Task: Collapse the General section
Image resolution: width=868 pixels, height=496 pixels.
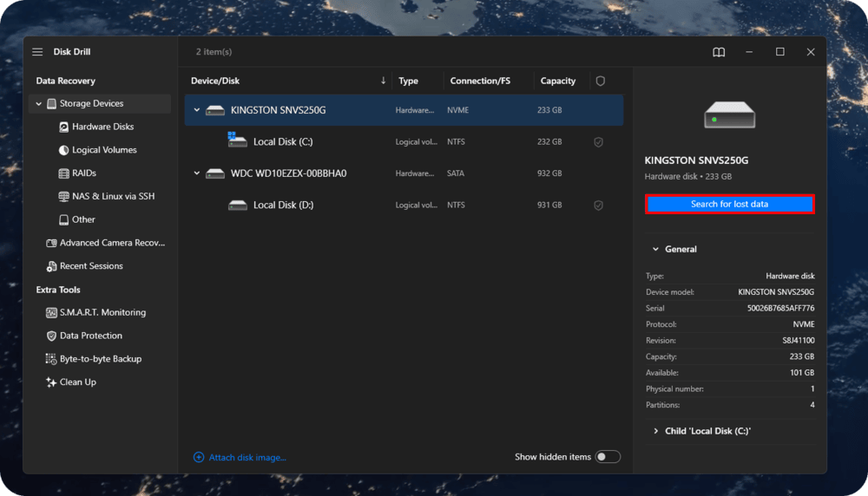Action: tap(655, 249)
